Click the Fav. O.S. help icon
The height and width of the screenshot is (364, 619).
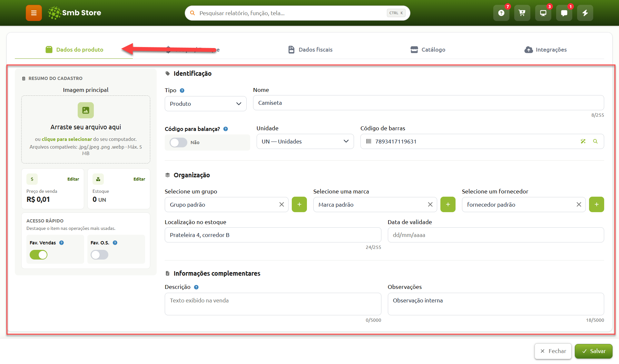(115, 243)
